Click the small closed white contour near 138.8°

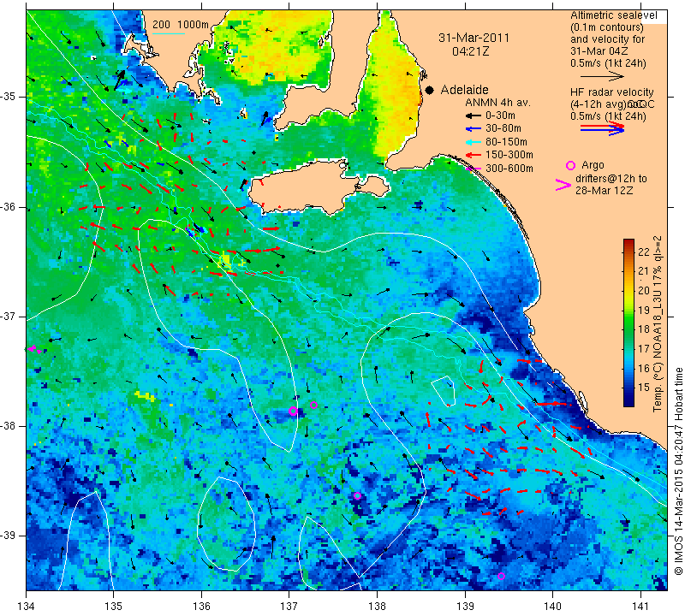(444, 391)
